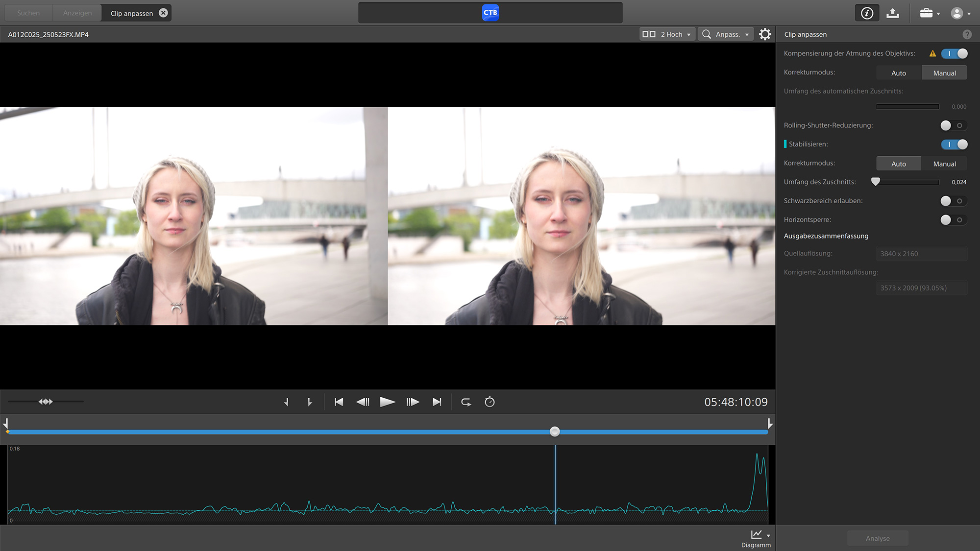Image resolution: width=980 pixels, height=551 pixels.
Task: Set the mark in point
Action: click(287, 402)
